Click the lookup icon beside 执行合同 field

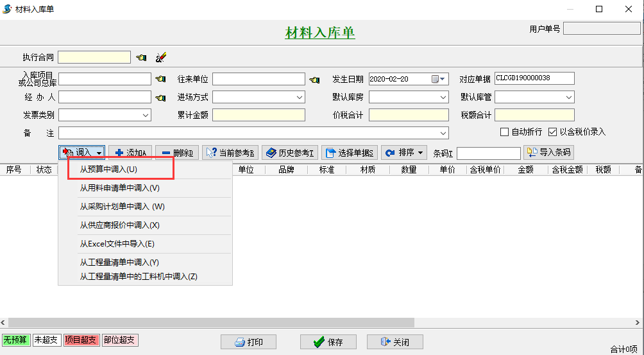tap(141, 58)
